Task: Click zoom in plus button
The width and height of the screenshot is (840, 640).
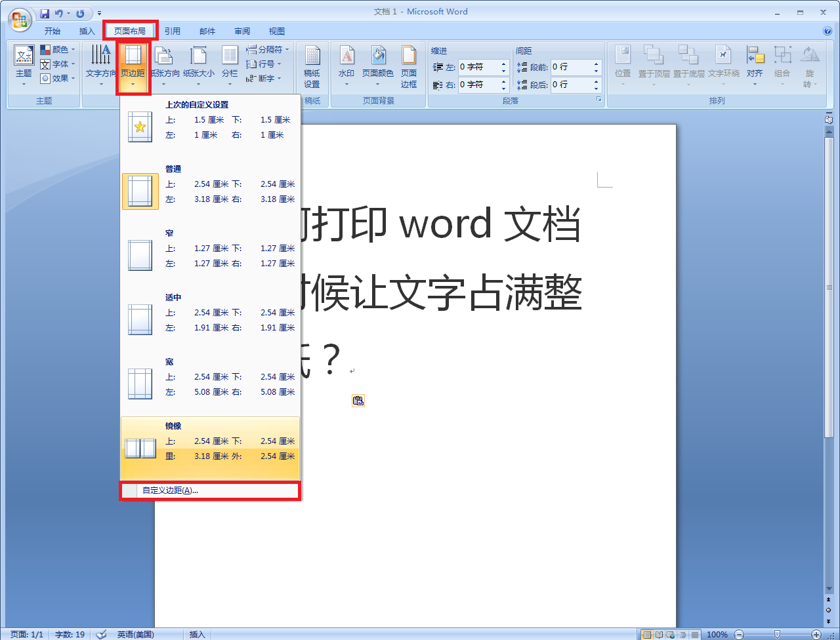Action: [x=816, y=634]
